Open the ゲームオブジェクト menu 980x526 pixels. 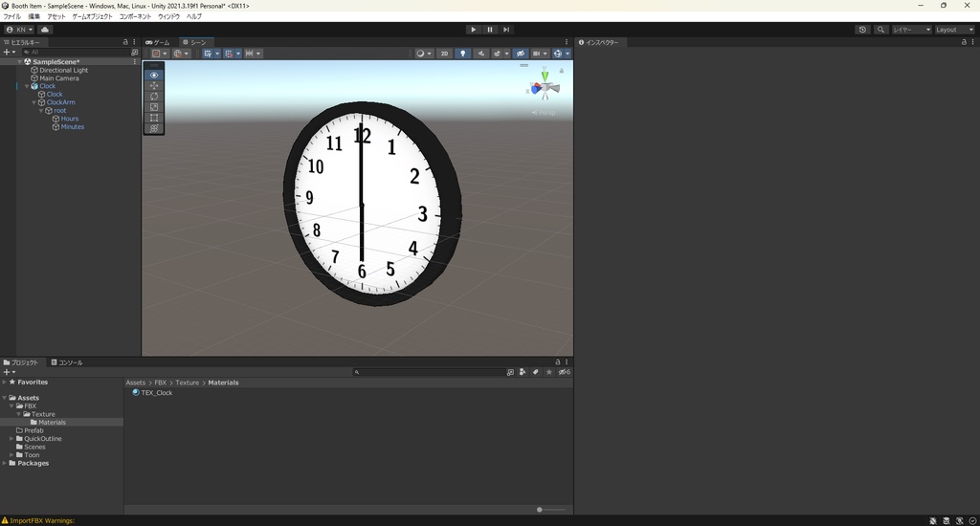(x=93, y=16)
